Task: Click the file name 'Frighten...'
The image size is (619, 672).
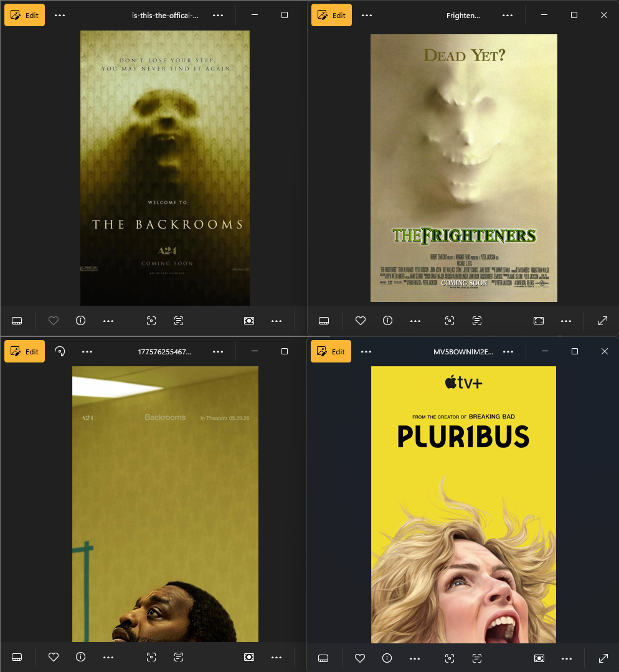Action: coord(463,16)
